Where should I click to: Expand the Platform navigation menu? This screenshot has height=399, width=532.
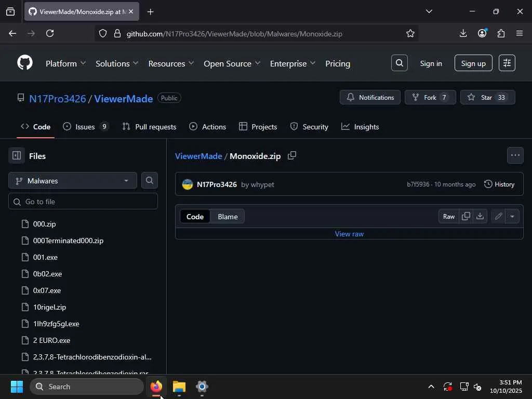click(66, 63)
